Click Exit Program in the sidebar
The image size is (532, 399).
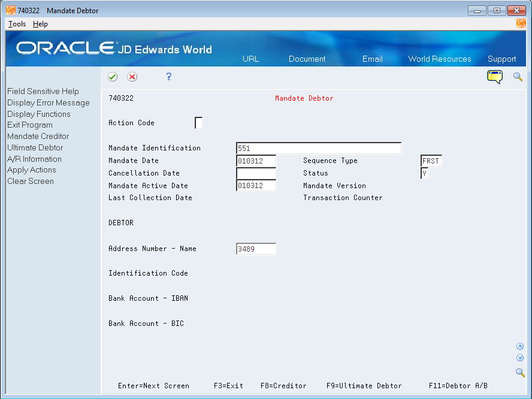click(30, 125)
